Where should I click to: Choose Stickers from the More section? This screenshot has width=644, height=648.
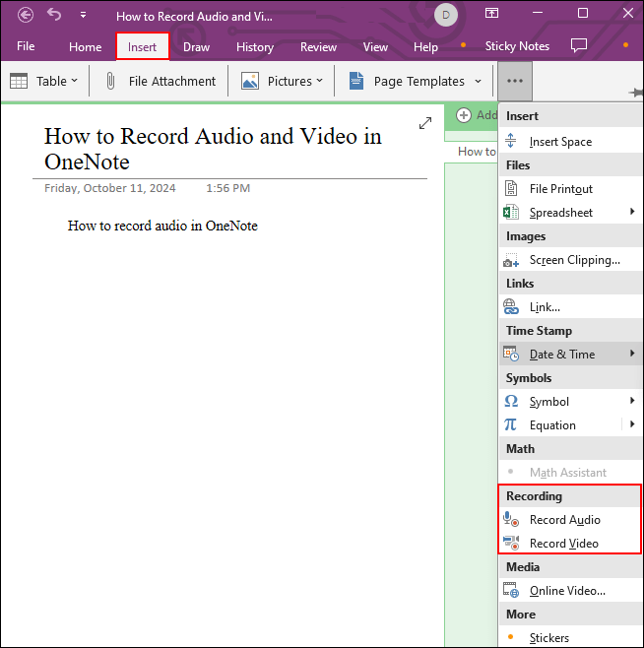(570, 637)
